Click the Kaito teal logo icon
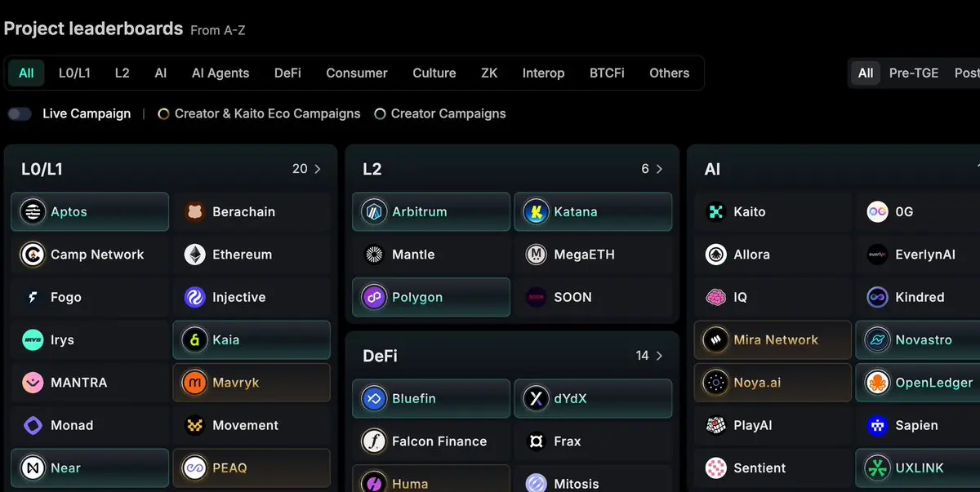This screenshot has width=980, height=492. point(716,211)
